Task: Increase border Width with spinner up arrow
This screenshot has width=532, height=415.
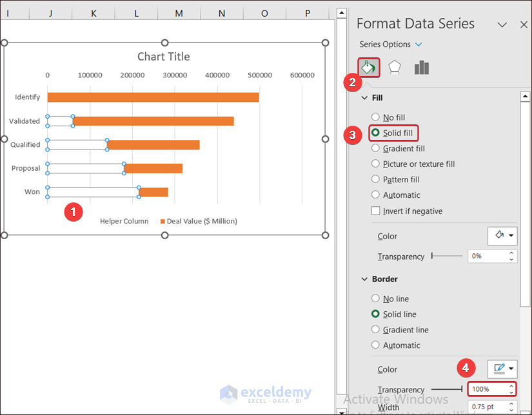Action: pyautogui.click(x=511, y=403)
